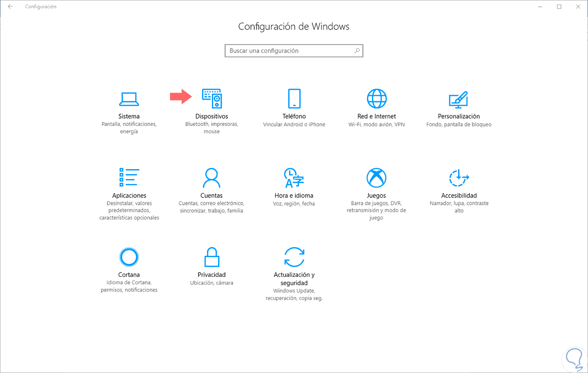The height and width of the screenshot is (373, 588).
Task: Open the Accesibilidad icon
Action: (x=459, y=177)
